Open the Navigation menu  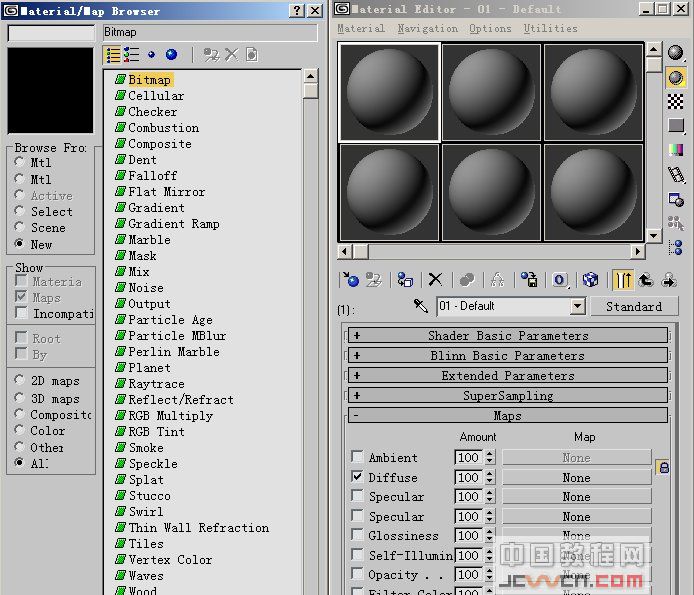click(x=428, y=28)
